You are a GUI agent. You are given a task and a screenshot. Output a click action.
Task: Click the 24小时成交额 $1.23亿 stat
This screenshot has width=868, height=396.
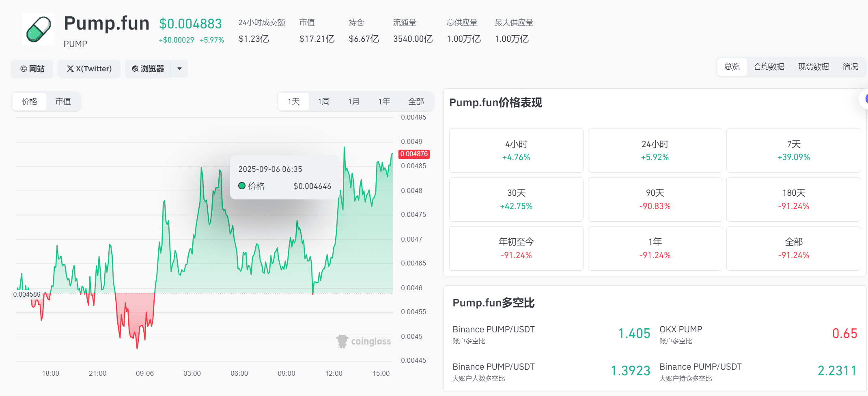262,31
